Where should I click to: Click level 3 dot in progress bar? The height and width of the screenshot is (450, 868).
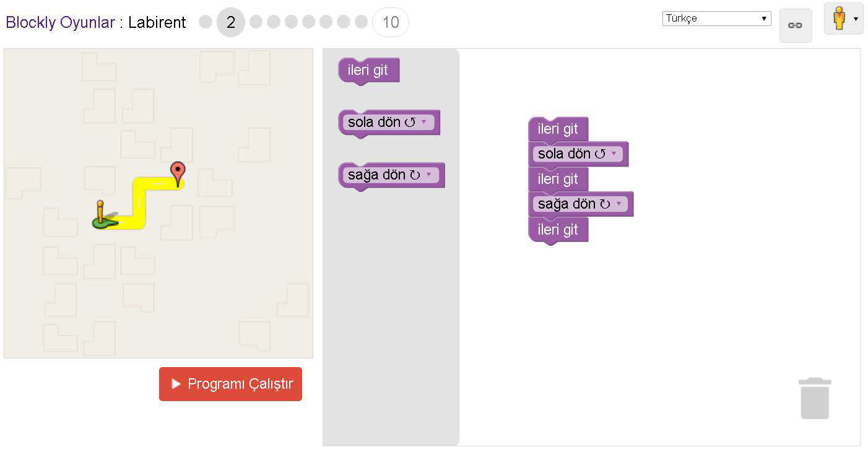point(256,22)
